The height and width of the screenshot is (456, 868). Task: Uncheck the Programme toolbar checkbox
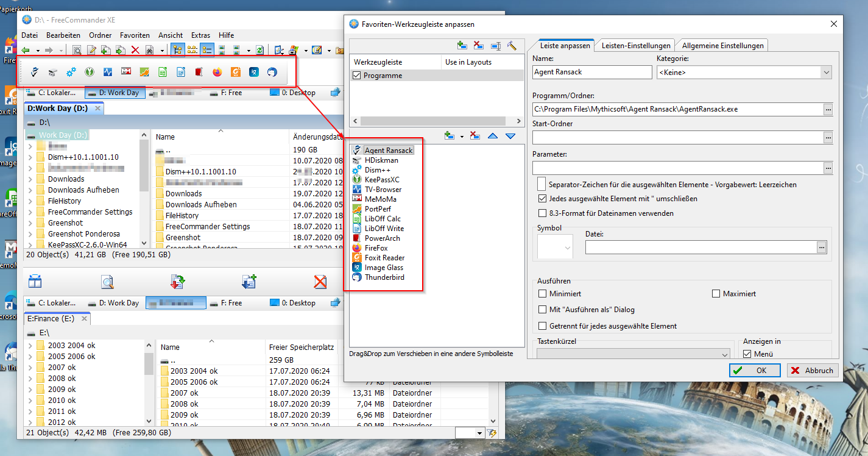pyautogui.click(x=357, y=76)
